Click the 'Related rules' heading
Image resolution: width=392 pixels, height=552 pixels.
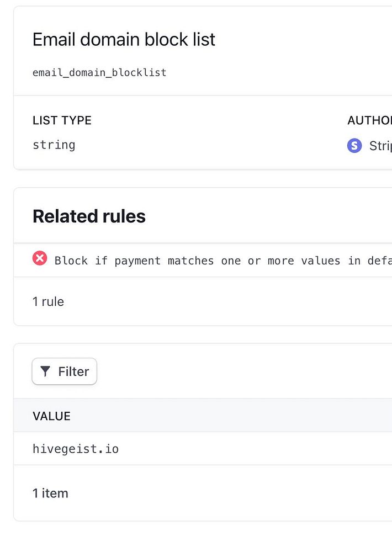[x=89, y=216]
